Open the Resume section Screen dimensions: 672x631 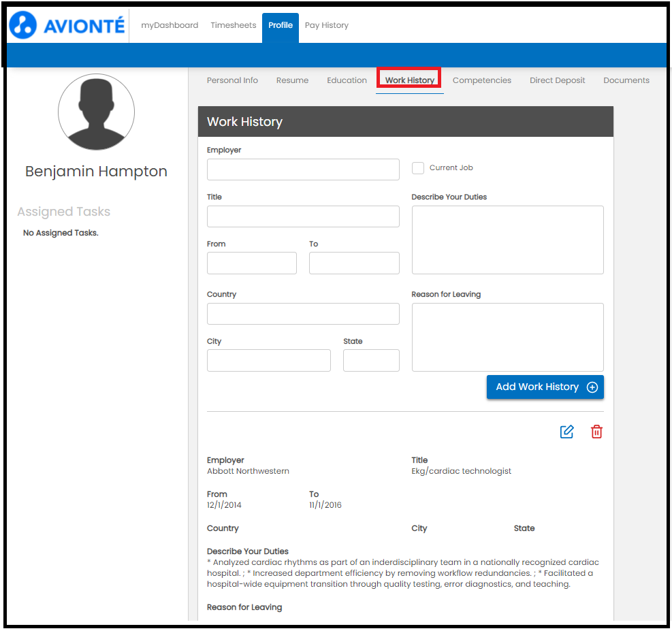coord(292,80)
